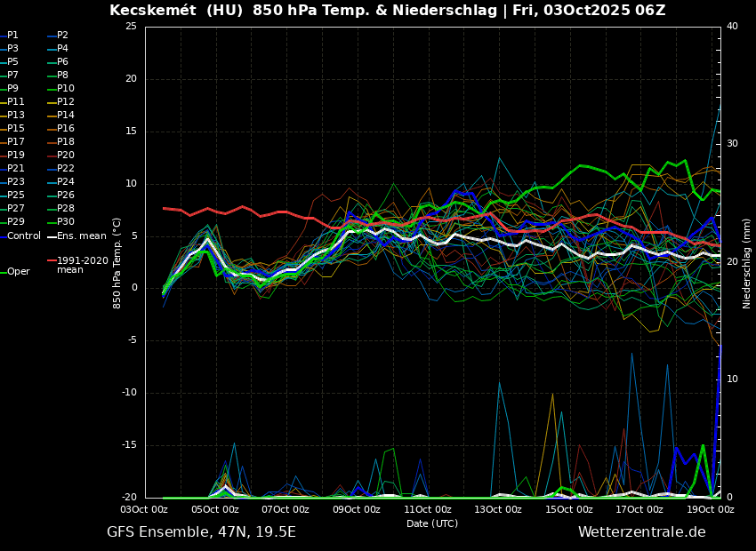Select the P22 legend entry

[x=66, y=169]
